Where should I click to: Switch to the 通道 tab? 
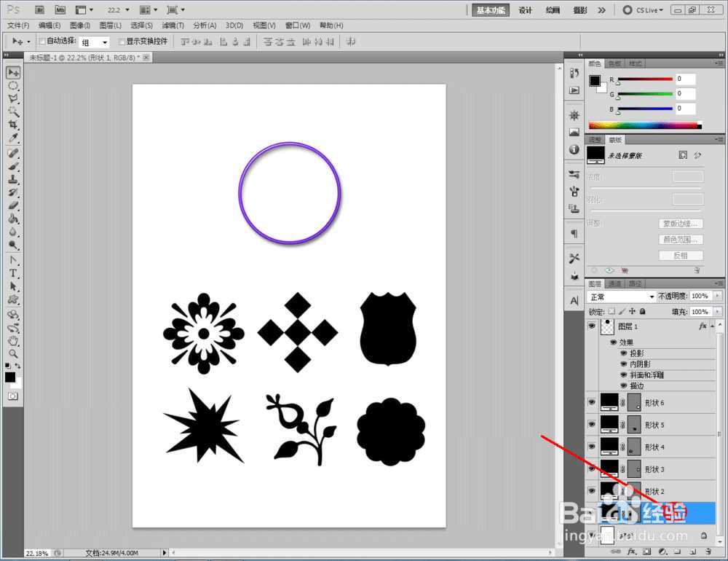615,283
